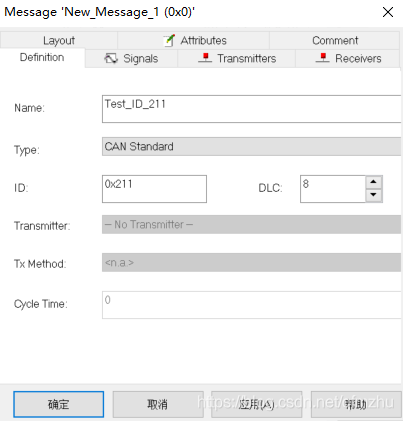Click the Transmitters tab red node icon
This screenshot has width=403, height=421.
(x=205, y=58)
